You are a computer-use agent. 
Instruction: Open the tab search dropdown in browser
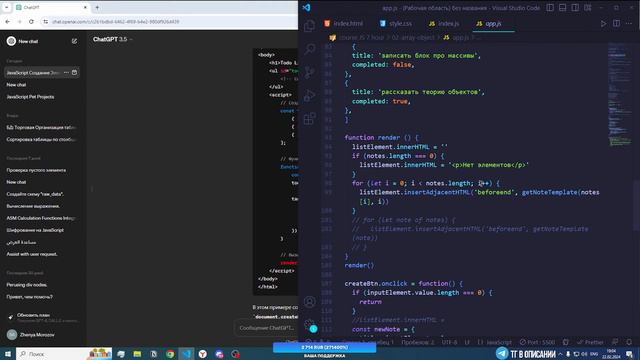coord(7,7)
